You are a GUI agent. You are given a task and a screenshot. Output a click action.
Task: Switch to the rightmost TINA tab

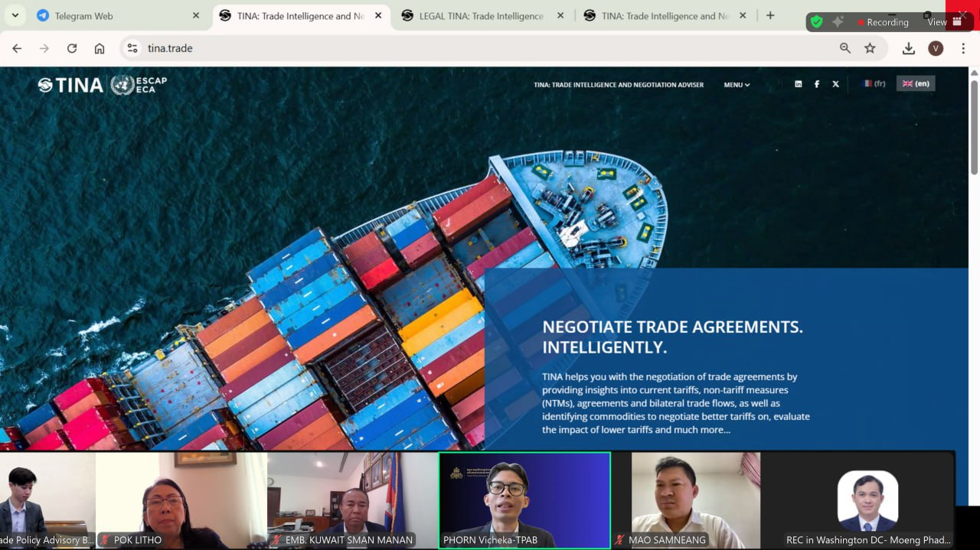point(665,15)
